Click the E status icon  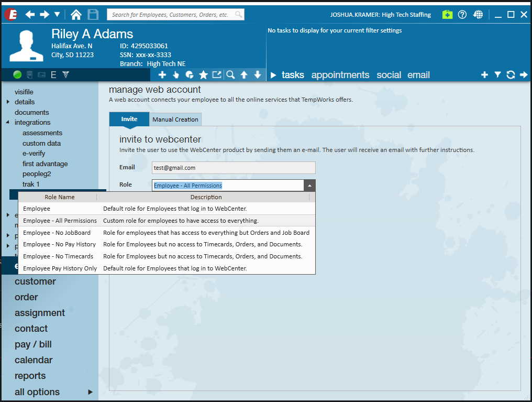[x=53, y=75]
